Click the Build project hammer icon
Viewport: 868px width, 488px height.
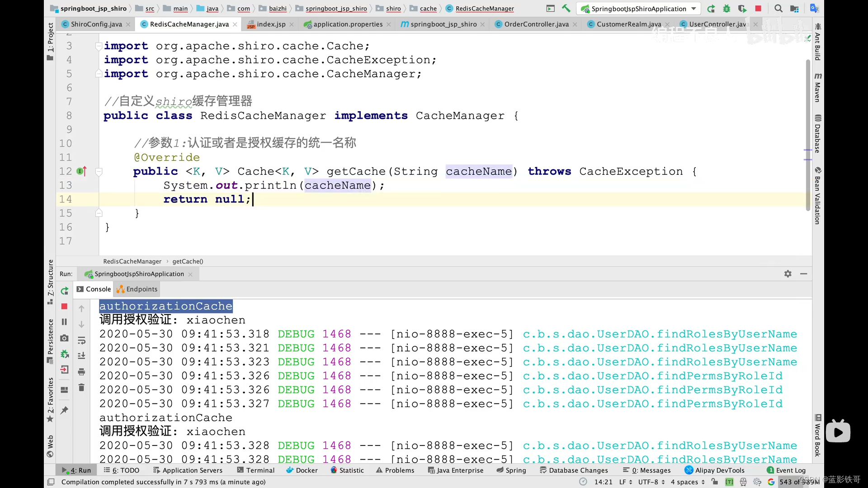click(x=566, y=8)
